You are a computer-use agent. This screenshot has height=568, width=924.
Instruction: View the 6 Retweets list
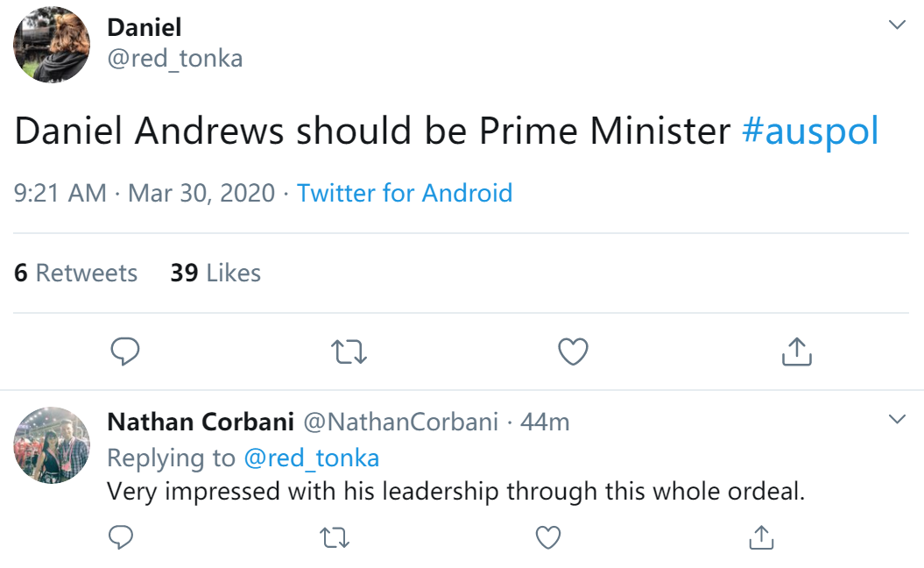tap(75, 273)
